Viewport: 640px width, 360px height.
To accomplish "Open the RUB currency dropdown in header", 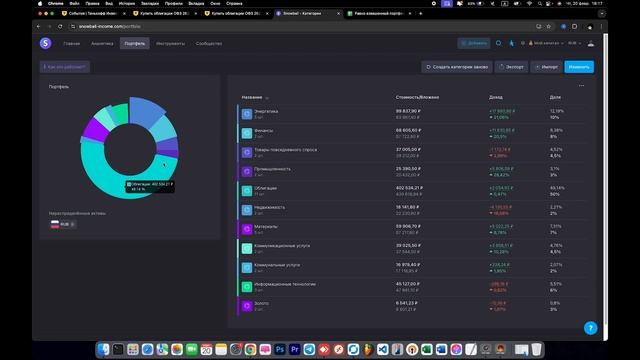I will 574,43.
